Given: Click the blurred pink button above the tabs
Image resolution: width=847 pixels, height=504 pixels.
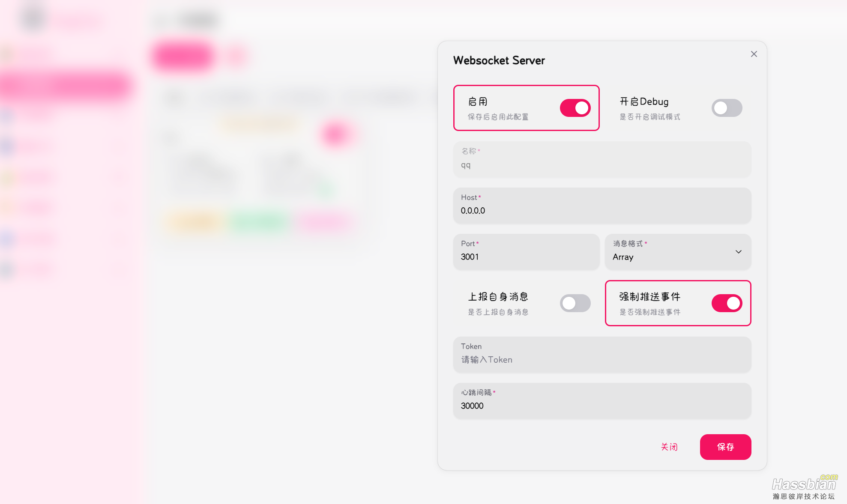Looking at the screenshot, I should click(183, 56).
